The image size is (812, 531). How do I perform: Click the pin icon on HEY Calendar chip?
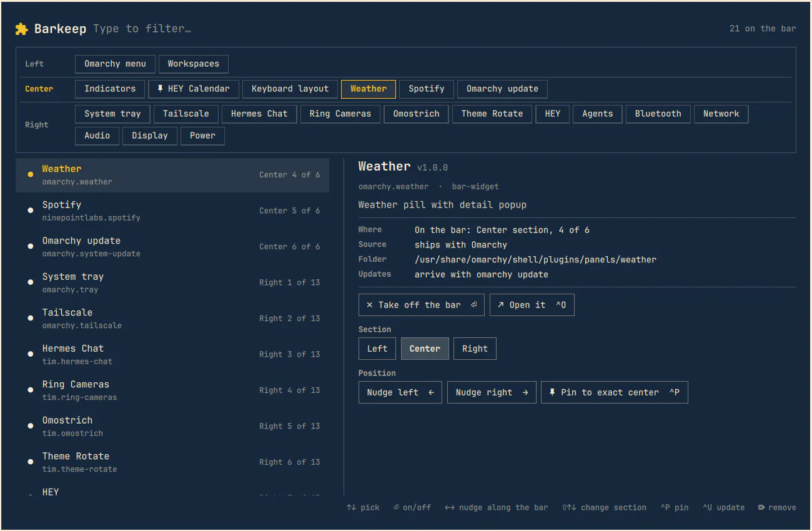click(x=160, y=89)
